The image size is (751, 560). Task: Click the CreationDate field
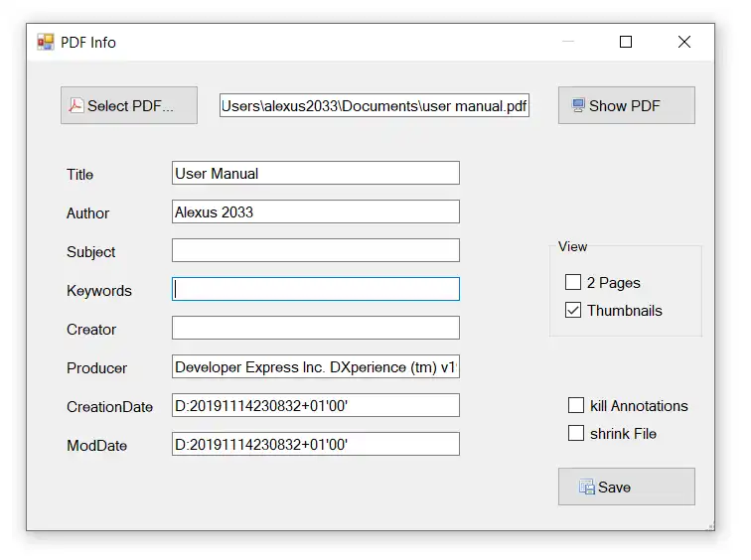point(315,405)
